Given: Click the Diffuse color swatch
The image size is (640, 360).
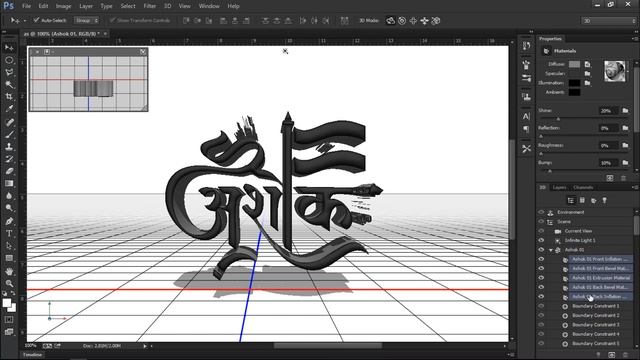Looking at the screenshot, I should coord(574,64).
